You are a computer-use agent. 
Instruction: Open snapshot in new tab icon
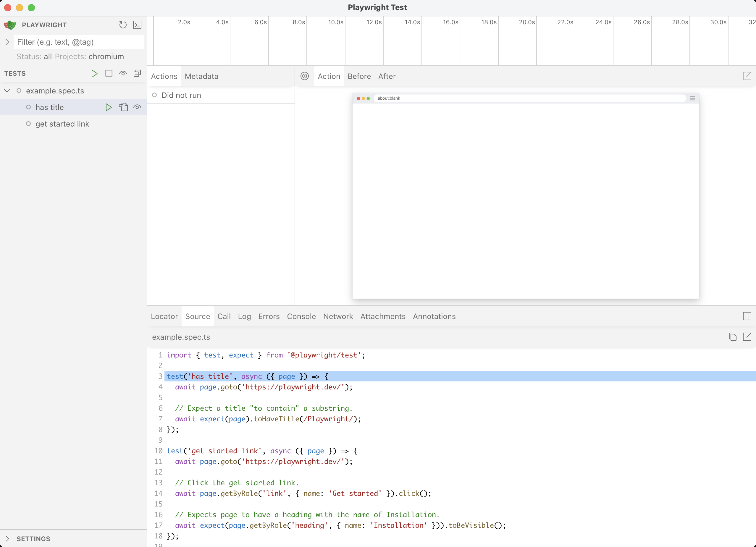coord(747,76)
